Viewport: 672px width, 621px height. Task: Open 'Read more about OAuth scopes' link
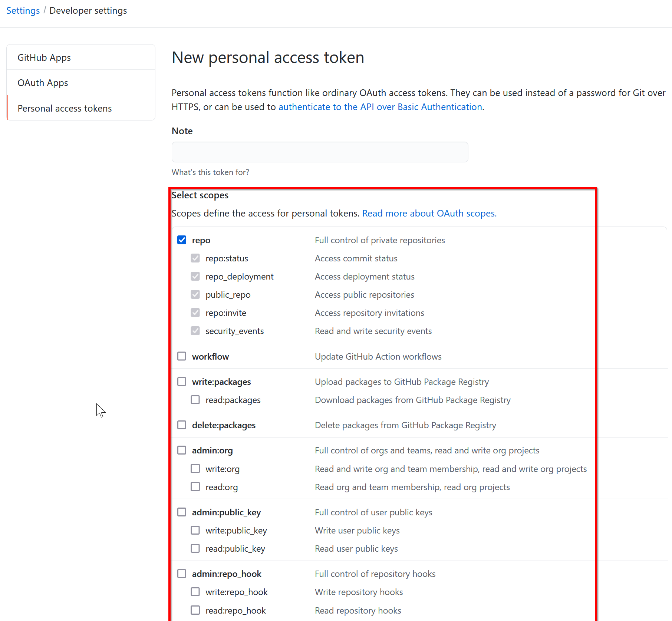(x=429, y=213)
